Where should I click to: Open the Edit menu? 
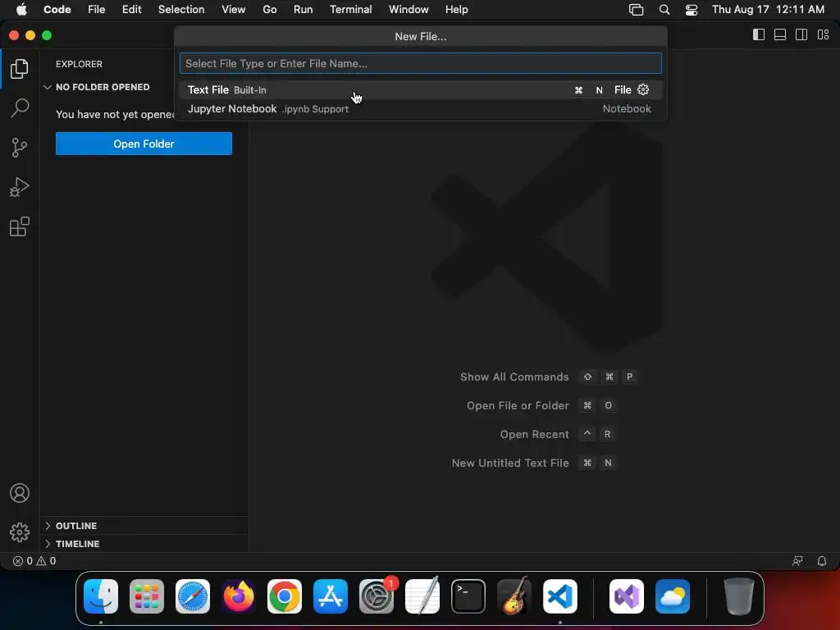point(132,9)
